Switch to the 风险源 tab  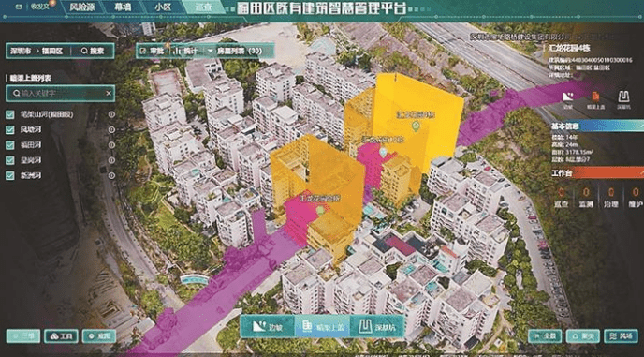[82, 7]
